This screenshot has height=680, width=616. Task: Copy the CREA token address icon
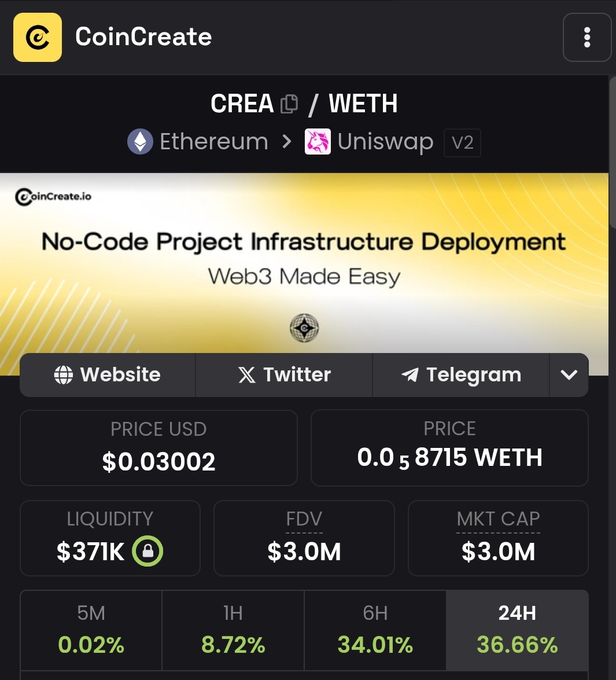tap(289, 104)
